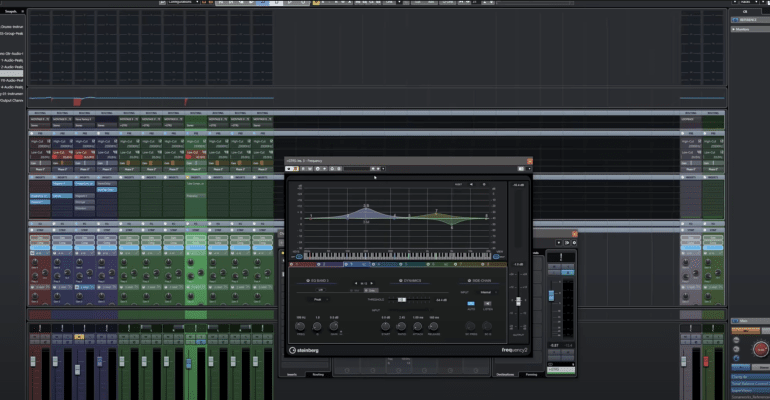Enable the side-chain AUTO button
770x400 pixels.
471,304
